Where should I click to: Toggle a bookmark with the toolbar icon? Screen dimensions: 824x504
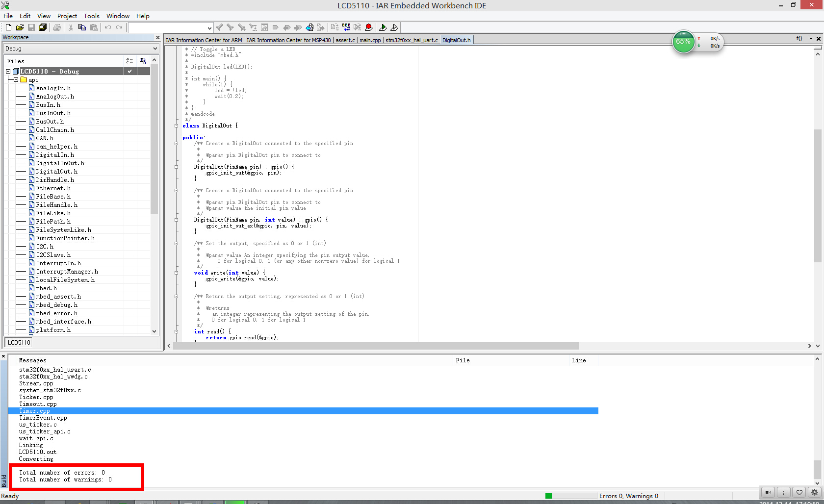pyautogui.click(x=276, y=27)
